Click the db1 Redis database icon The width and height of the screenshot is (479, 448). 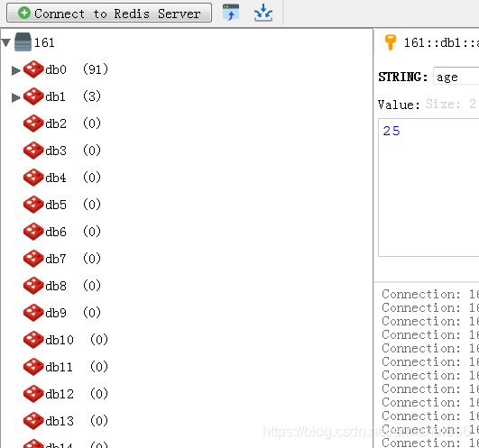[x=33, y=96]
